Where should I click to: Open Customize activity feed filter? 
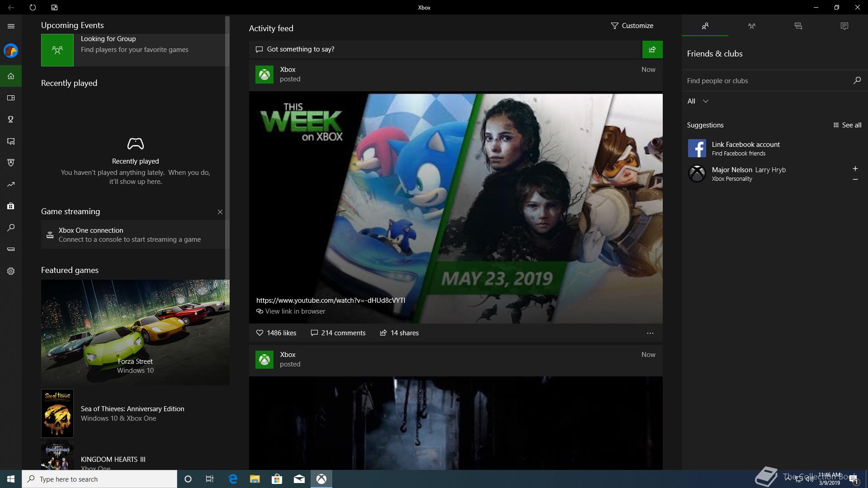click(632, 26)
